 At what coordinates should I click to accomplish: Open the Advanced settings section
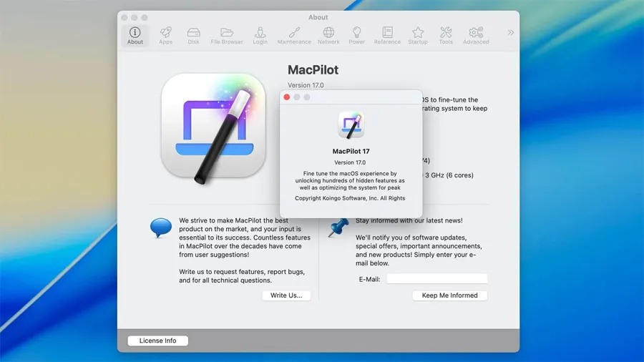point(476,35)
